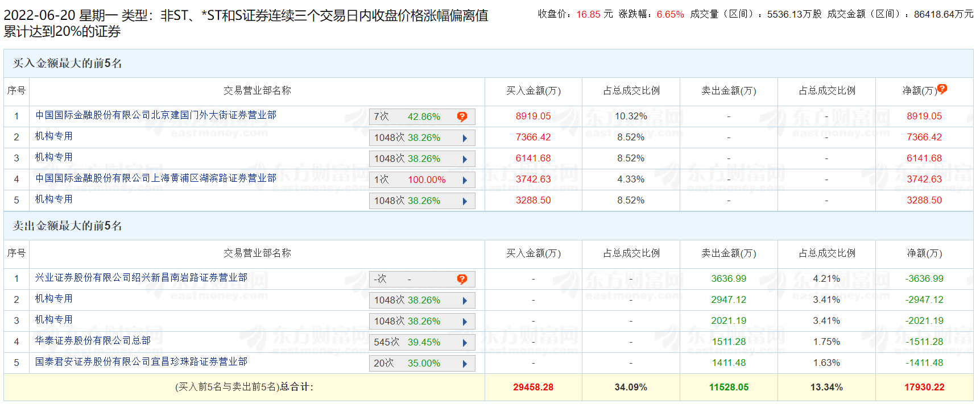Viewport: 980px width, 404px height.
Task: Click the help icon beside the 净额(万) header
Action: [942, 89]
